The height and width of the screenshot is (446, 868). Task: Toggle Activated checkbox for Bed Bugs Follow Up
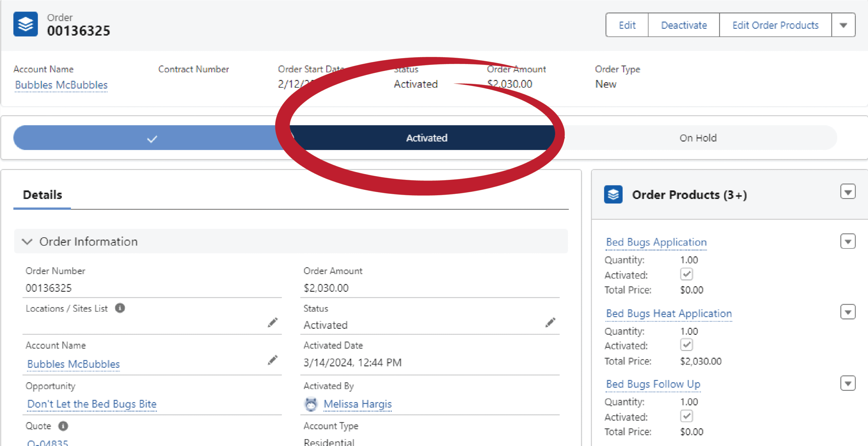[686, 416]
